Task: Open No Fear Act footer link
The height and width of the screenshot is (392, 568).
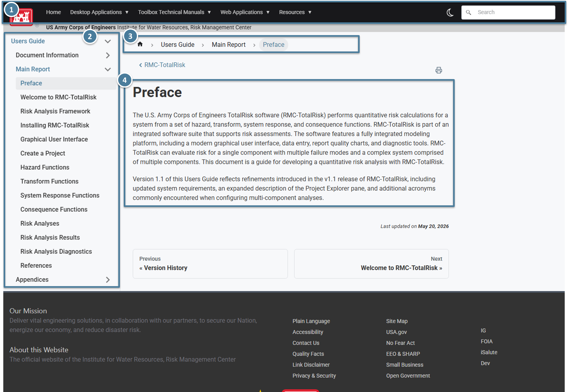Action: pos(400,343)
